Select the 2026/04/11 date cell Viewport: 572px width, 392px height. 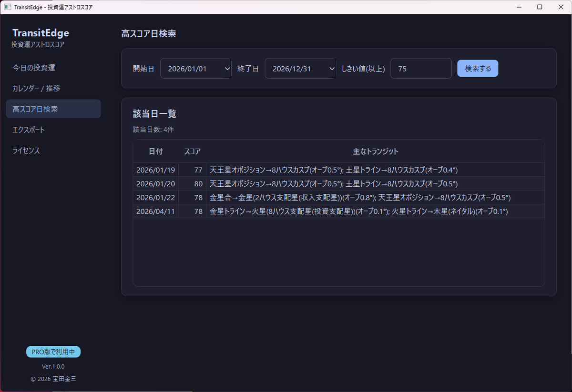tap(156, 211)
